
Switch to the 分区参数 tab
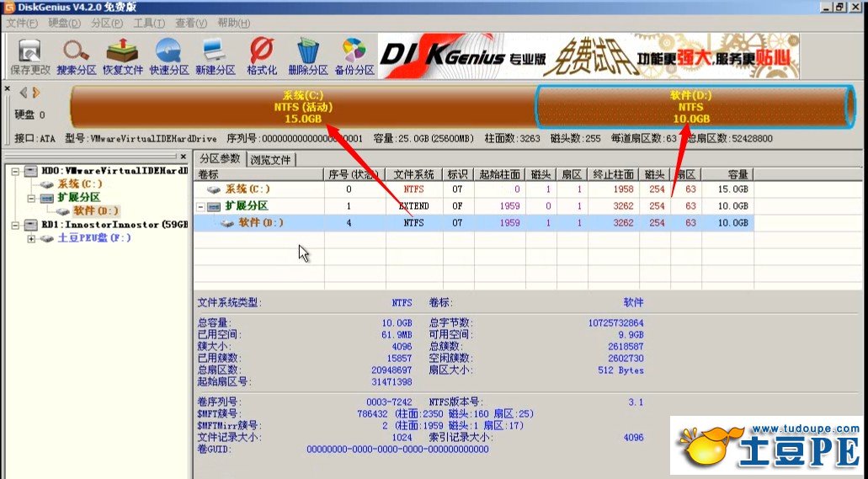[x=220, y=158]
